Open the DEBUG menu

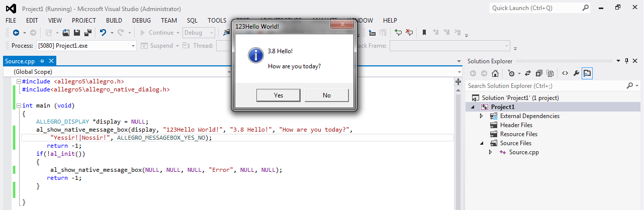[x=141, y=21]
